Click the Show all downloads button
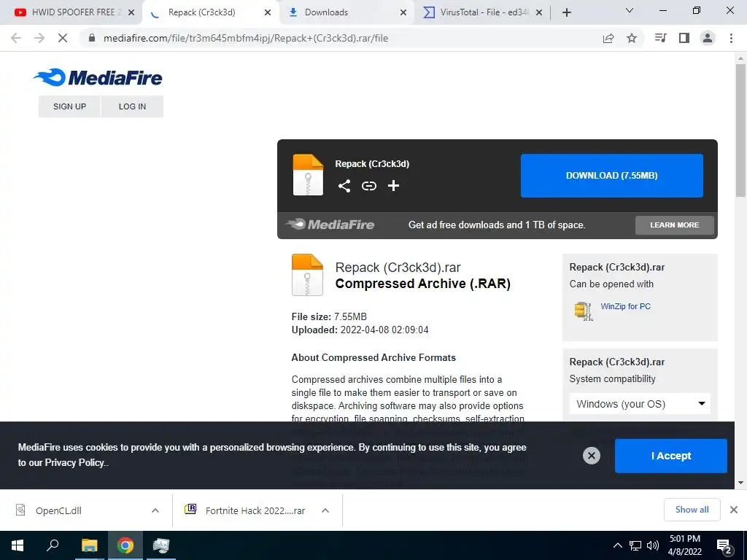747x560 pixels. point(692,510)
